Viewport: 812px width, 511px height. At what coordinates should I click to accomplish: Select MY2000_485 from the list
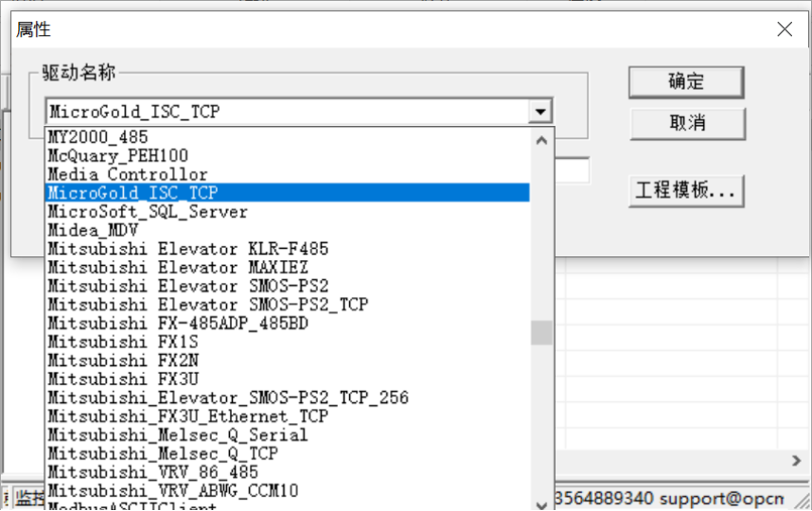pos(288,137)
